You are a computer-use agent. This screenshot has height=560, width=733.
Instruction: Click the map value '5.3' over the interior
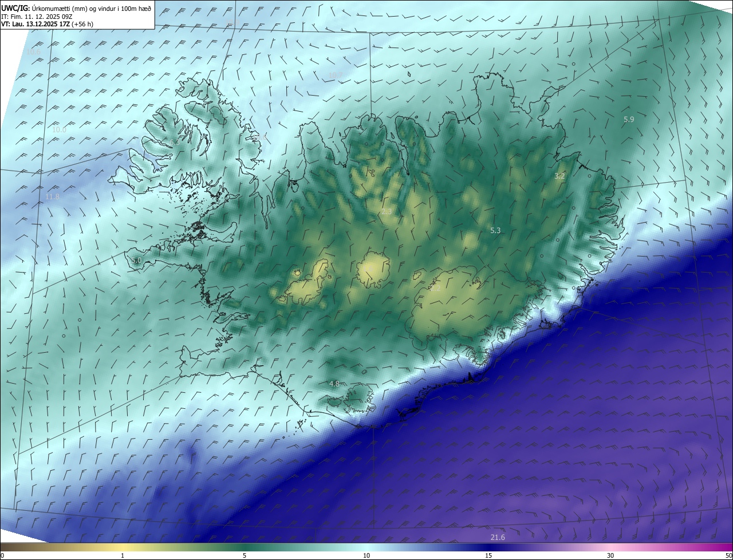click(x=495, y=230)
